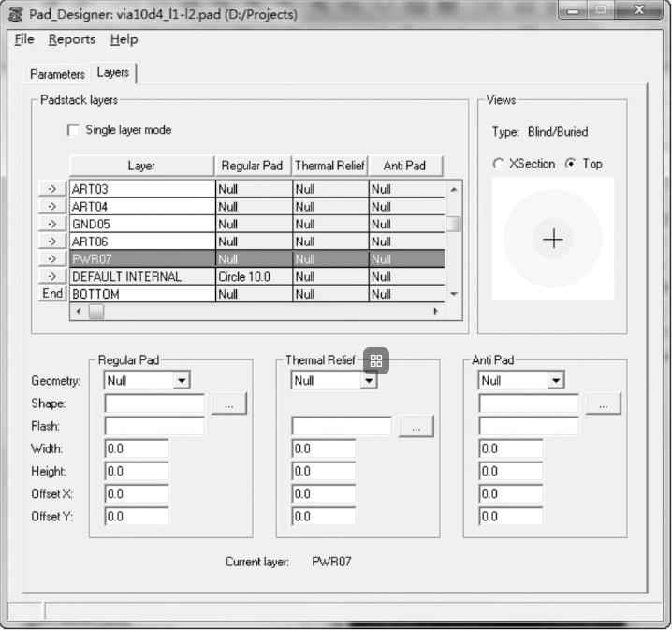Image resolution: width=672 pixels, height=630 pixels.
Task: Click the End button beside BOTTOM row
Action: point(52,294)
